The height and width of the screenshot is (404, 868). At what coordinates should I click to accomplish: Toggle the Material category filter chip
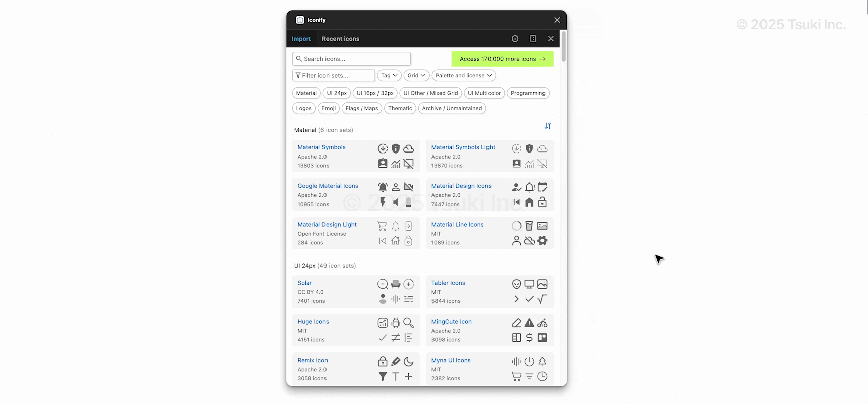[x=306, y=93]
